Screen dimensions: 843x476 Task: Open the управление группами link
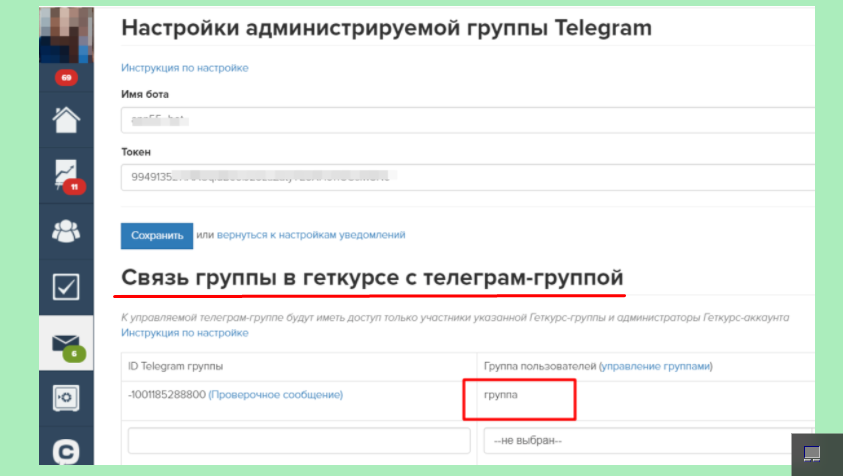[x=654, y=365]
